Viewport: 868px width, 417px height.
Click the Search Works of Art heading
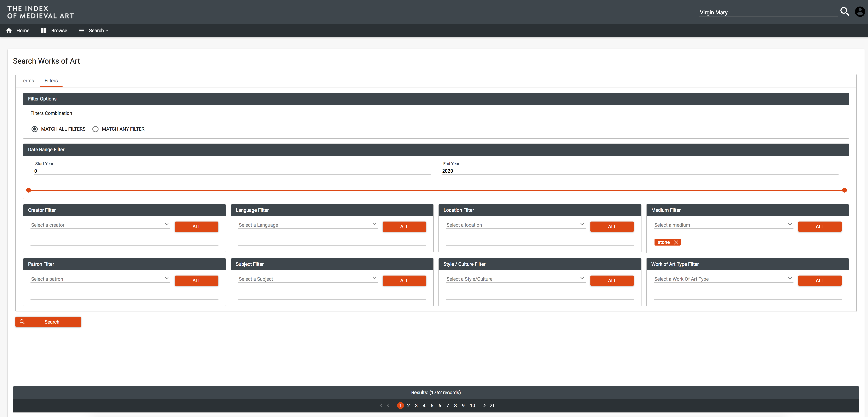click(x=46, y=61)
